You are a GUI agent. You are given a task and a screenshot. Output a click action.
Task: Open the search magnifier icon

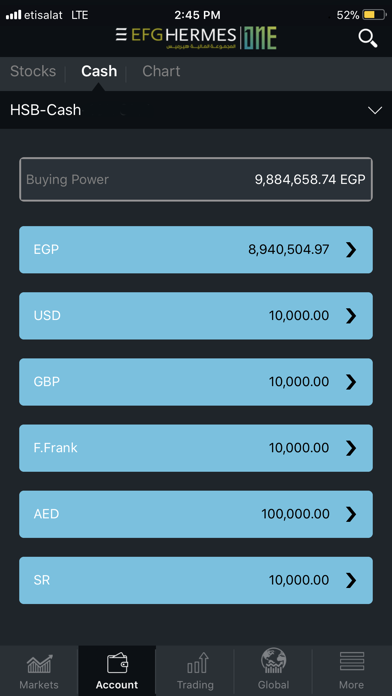click(368, 39)
